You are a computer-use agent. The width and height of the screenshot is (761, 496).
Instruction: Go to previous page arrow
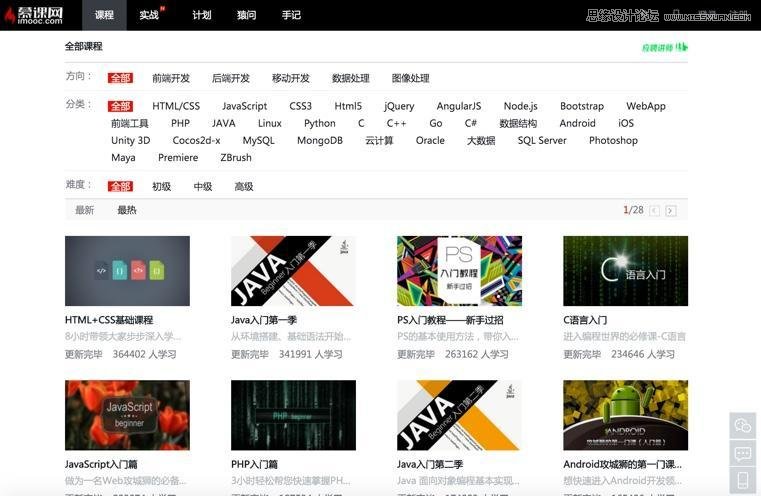pyautogui.click(x=654, y=211)
